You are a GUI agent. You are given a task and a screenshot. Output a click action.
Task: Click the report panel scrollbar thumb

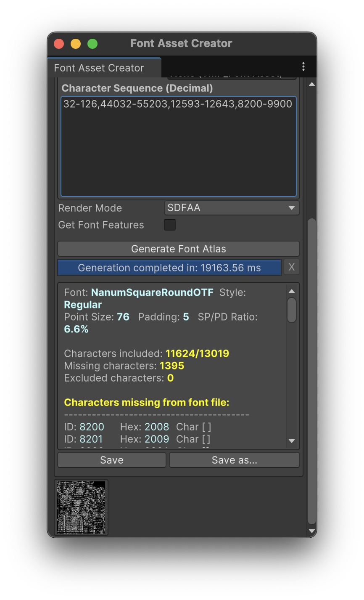coord(292,310)
